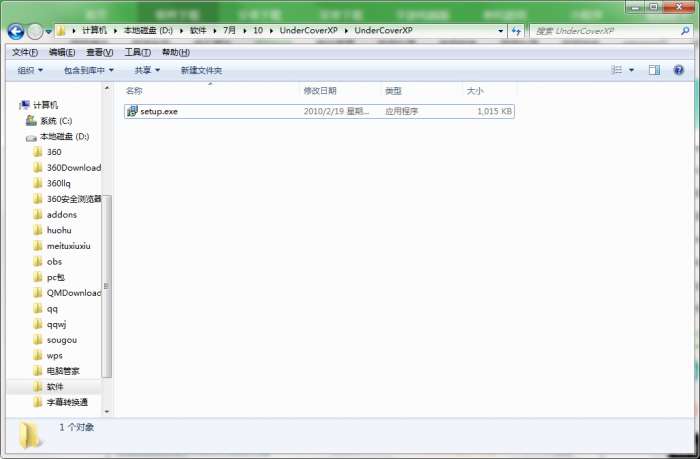Image resolution: width=700 pixels, height=459 pixels.
Task: Click the search magnifier icon
Action: click(x=685, y=31)
